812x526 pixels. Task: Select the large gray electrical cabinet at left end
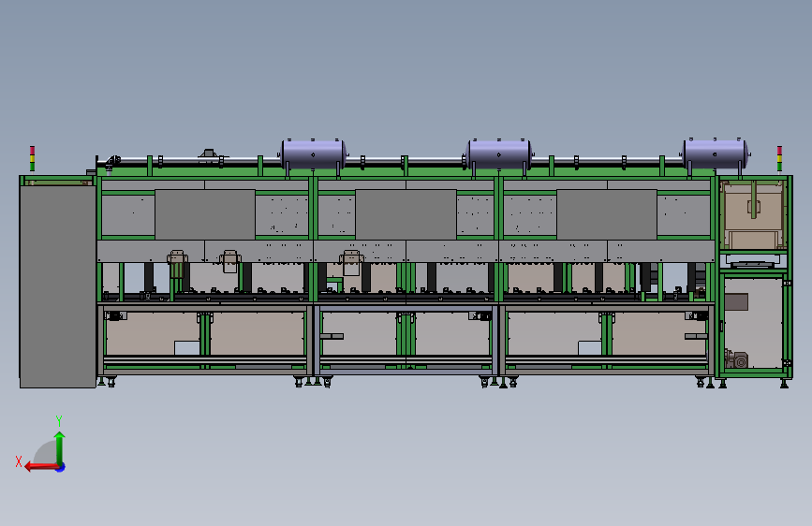click(x=57, y=286)
